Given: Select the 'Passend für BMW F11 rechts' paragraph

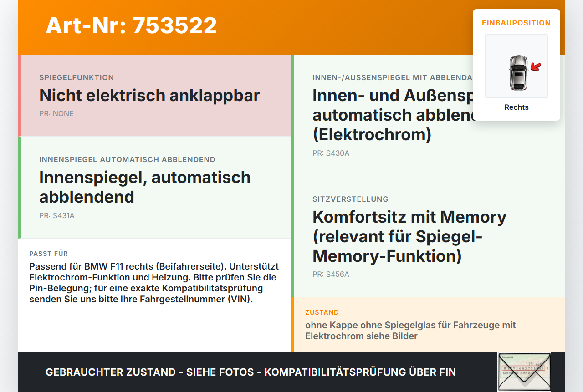Looking at the screenshot, I should 154,283.
